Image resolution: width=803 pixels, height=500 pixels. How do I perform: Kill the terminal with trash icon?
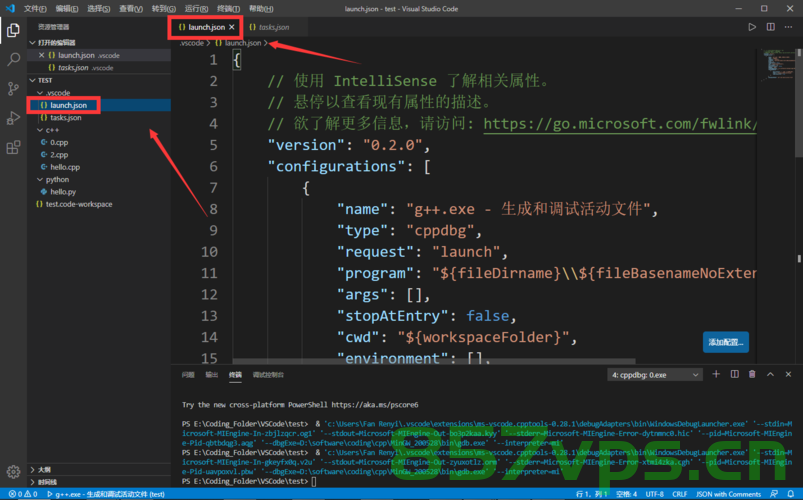point(752,374)
